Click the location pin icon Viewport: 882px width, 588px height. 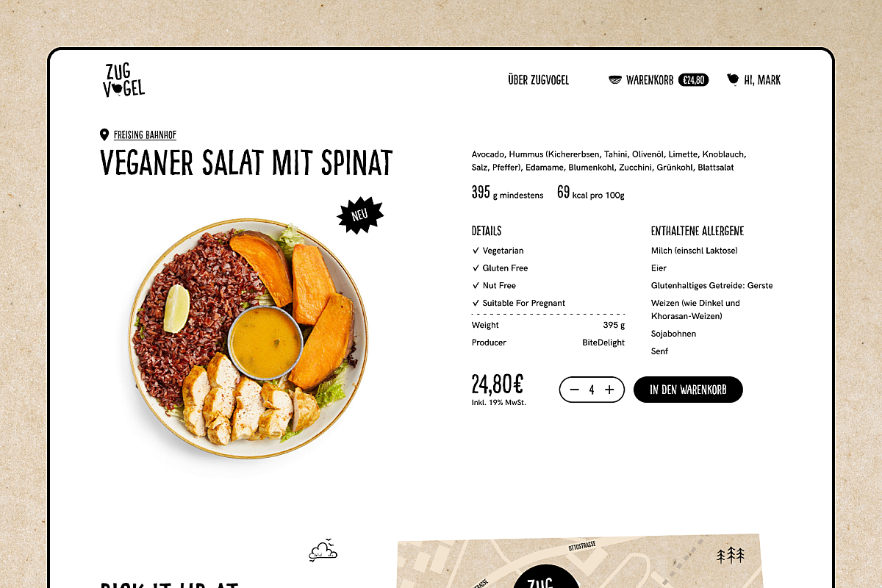(x=104, y=135)
